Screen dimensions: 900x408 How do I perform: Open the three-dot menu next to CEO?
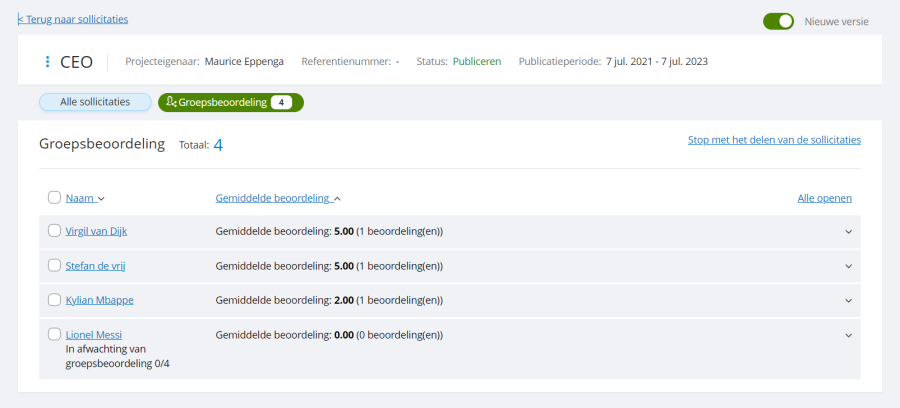[x=48, y=62]
